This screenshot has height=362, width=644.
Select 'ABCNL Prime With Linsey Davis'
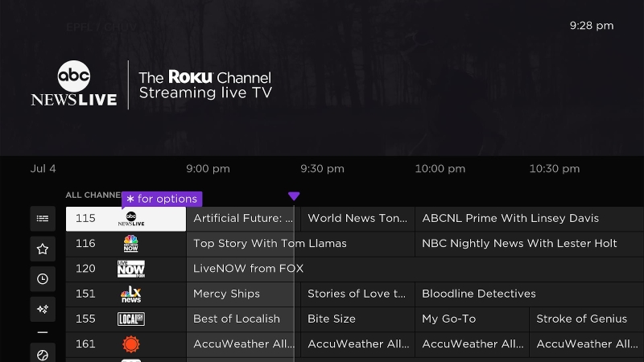click(x=530, y=219)
